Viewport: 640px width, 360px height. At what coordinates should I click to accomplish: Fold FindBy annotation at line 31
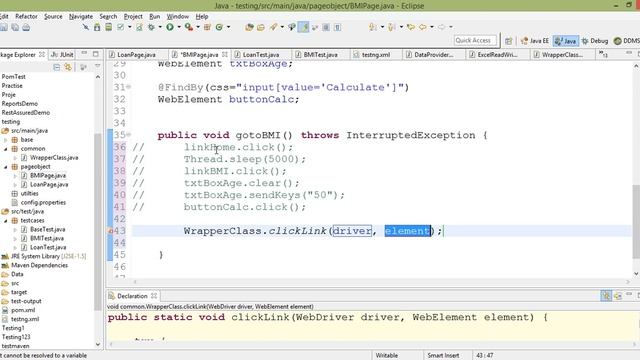coord(129,87)
